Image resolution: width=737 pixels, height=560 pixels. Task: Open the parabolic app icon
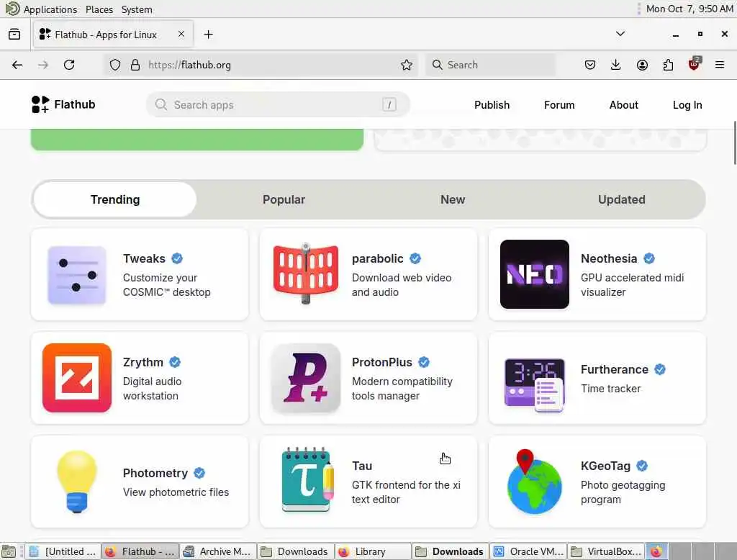point(305,274)
